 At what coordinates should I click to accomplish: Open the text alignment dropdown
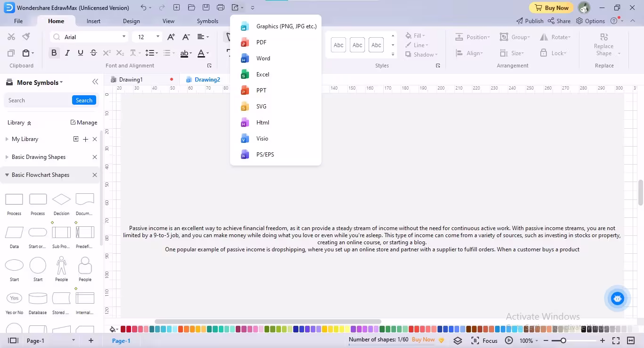203,37
